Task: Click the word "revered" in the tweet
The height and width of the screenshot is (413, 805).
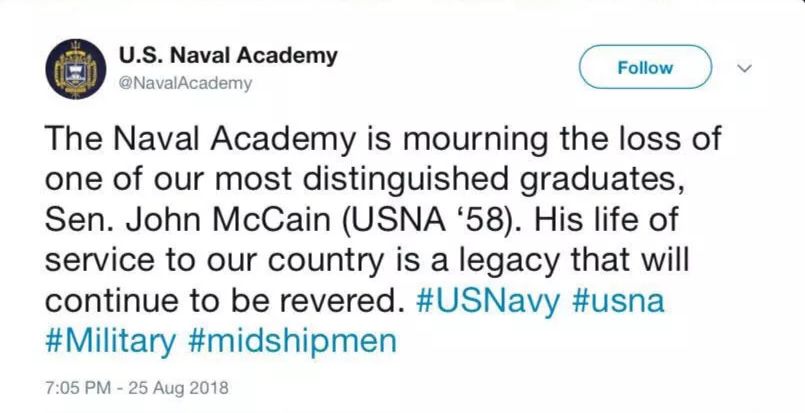Action: point(339,301)
